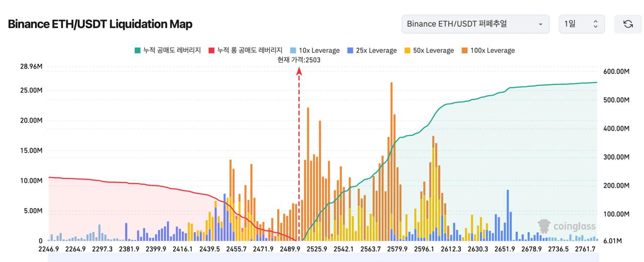Click the green cumulative short legend swatch
Viewport: 644px width, 262px height.
(137, 50)
